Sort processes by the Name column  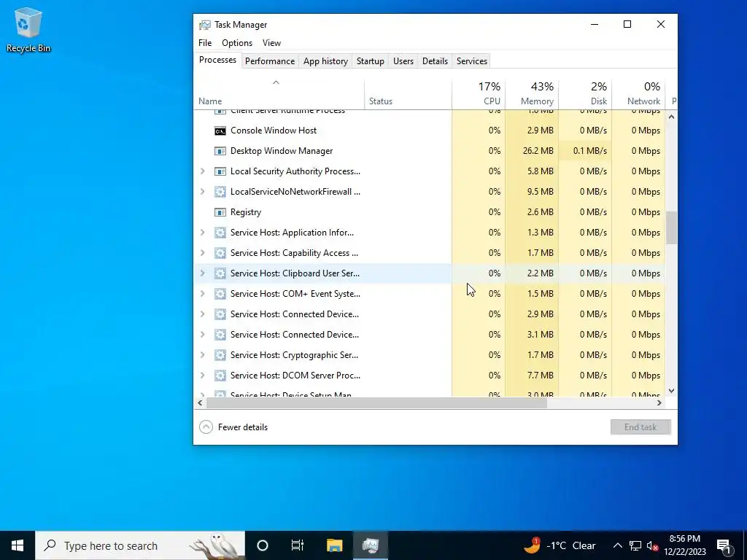coord(279,94)
